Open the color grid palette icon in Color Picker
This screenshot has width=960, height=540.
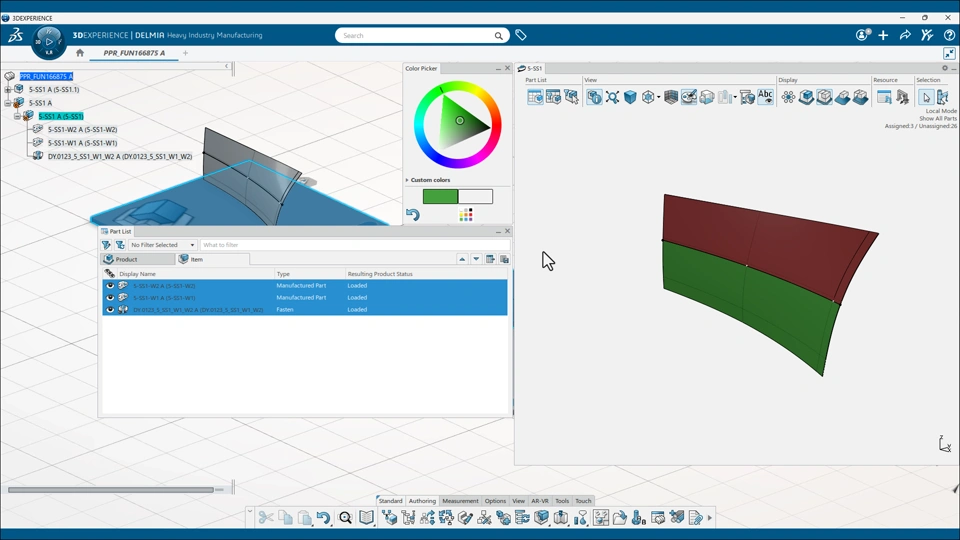coord(466,214)
